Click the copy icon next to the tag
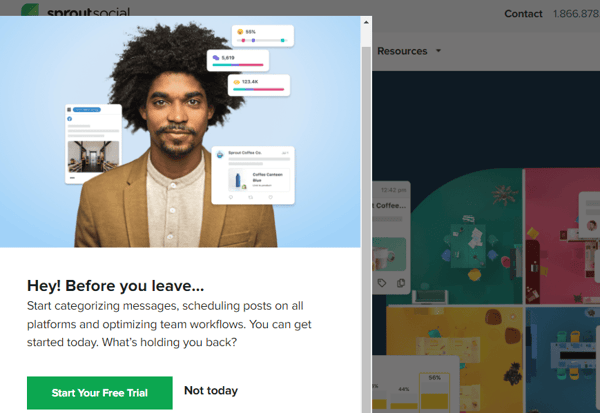The width and height of the screenshot is (600, 413). pyautogui.click(x=401, y=283)
